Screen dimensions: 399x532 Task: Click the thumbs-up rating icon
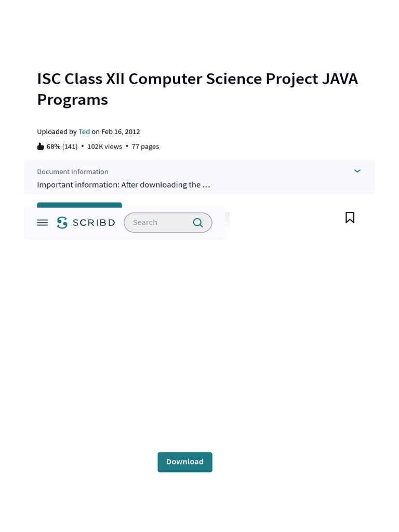(41, 147)
